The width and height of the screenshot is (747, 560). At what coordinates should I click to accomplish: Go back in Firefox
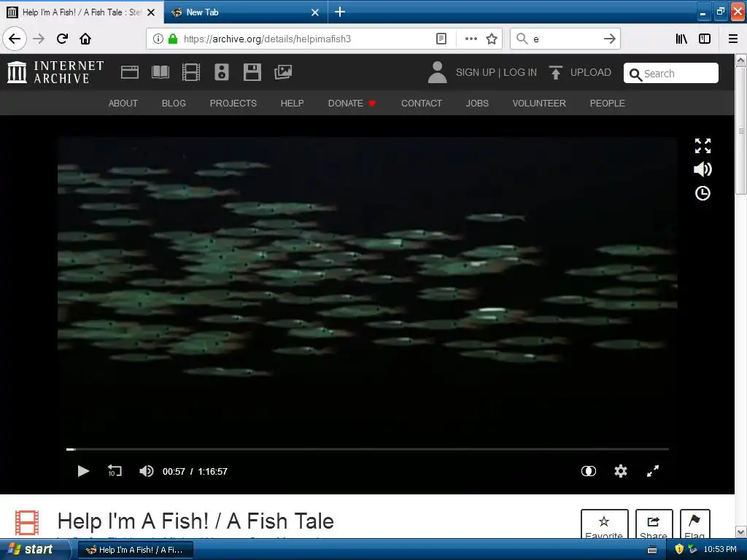tap(15, 39)
